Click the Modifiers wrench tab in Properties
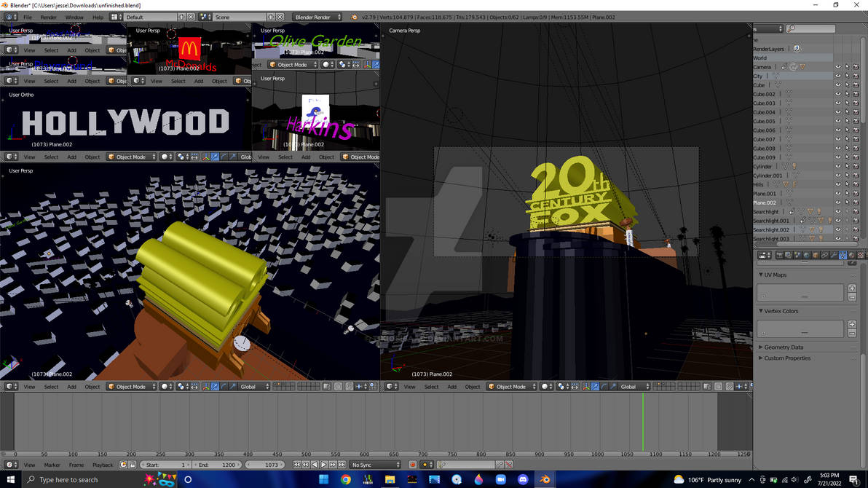The image size is (868, 488). tap(833, 256)
